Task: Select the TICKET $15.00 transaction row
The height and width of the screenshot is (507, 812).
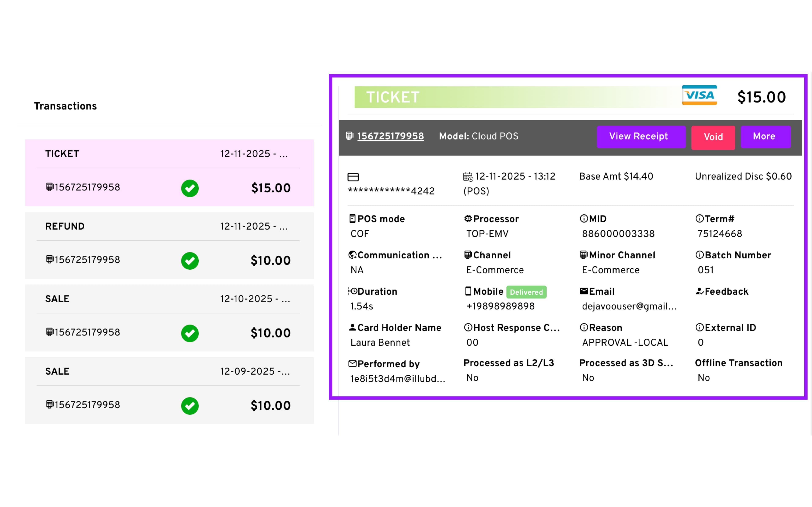Action: [169, 173]
